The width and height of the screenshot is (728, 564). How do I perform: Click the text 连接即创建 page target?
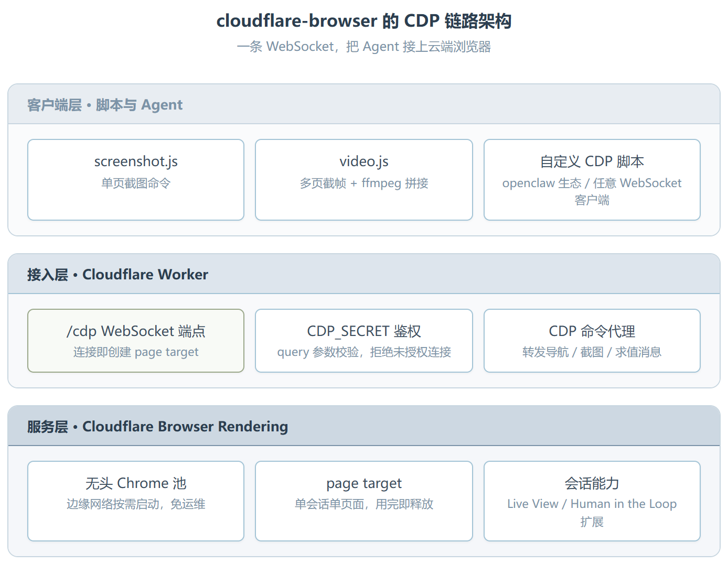click(x=136, y=352)
